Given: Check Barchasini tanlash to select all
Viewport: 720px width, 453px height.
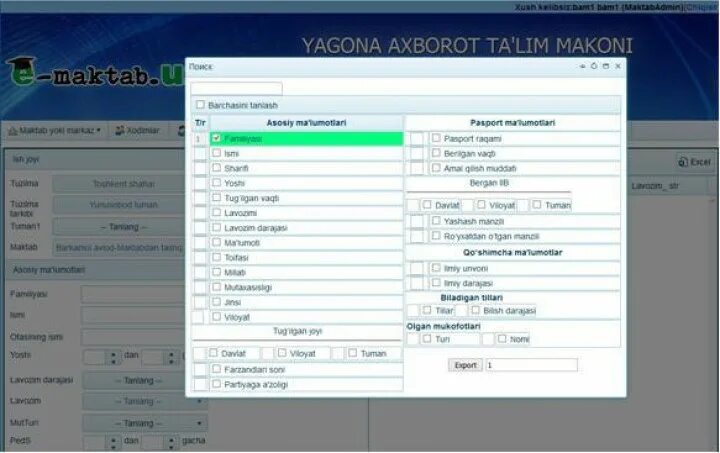Looking at the screenshot, I should coord(200,105).
